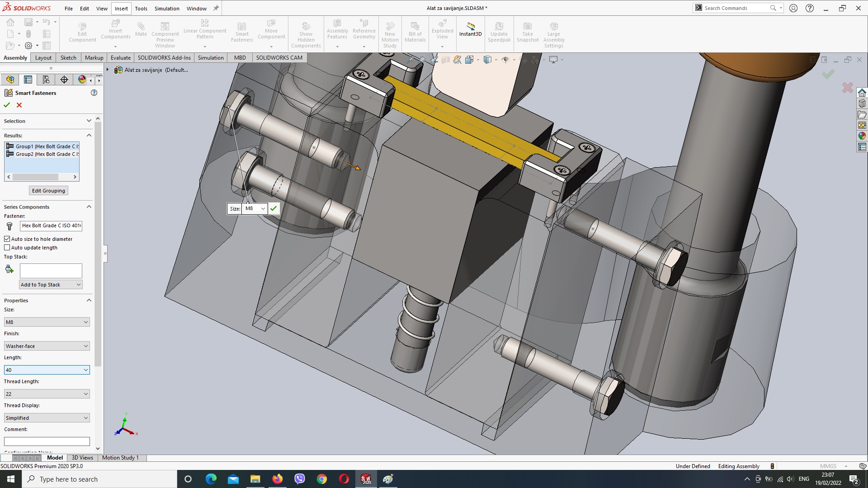Switch to SOLIDWORKS CAM tab
The height and width of the screenshot is (488, 868).
point(279,57)
